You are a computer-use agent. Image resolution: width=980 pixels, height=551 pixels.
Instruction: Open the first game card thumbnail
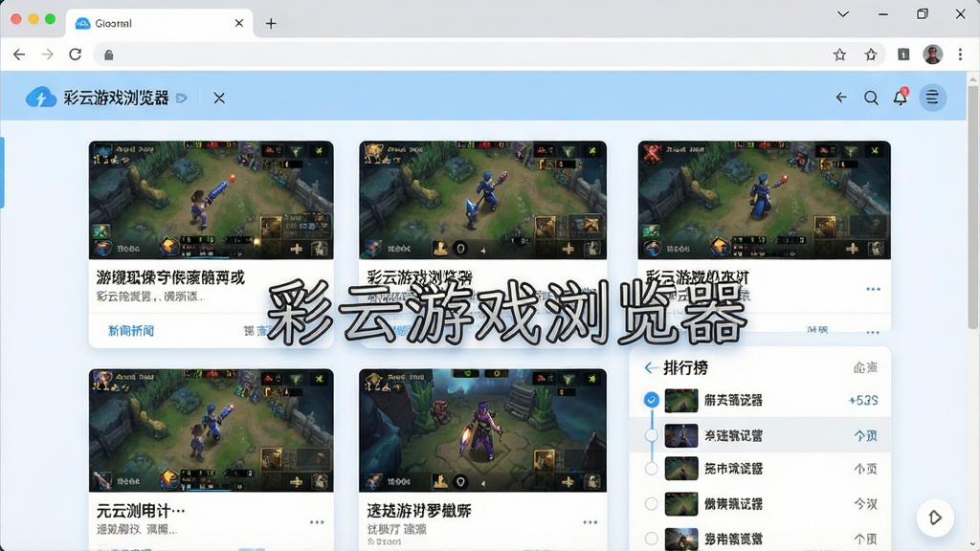click(x=212, y=200)
